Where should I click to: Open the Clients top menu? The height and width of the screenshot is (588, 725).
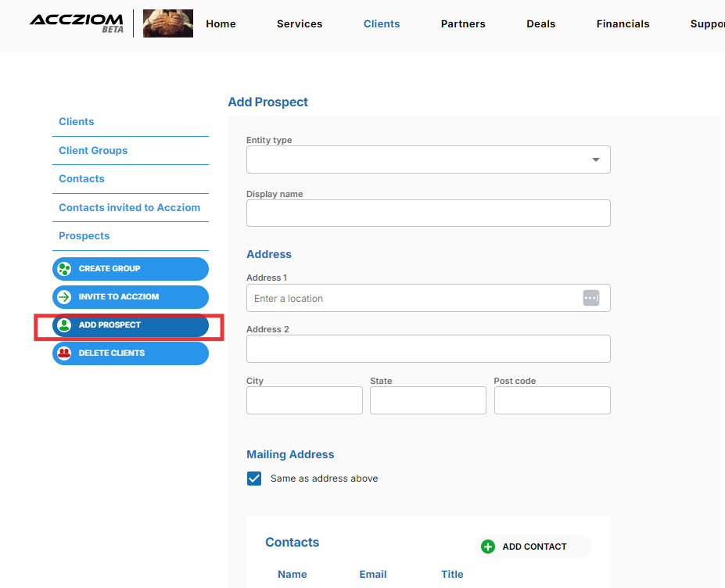pyautogui.click(x=382, y=23)
